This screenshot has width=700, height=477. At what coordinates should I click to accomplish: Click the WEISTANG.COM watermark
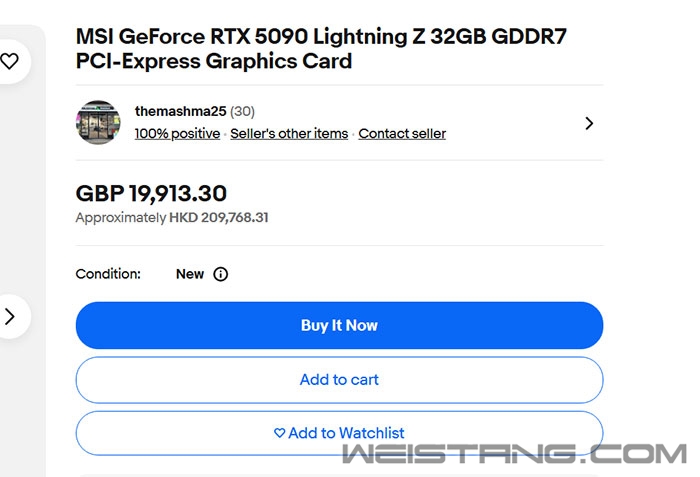click(x=515, y=456)
